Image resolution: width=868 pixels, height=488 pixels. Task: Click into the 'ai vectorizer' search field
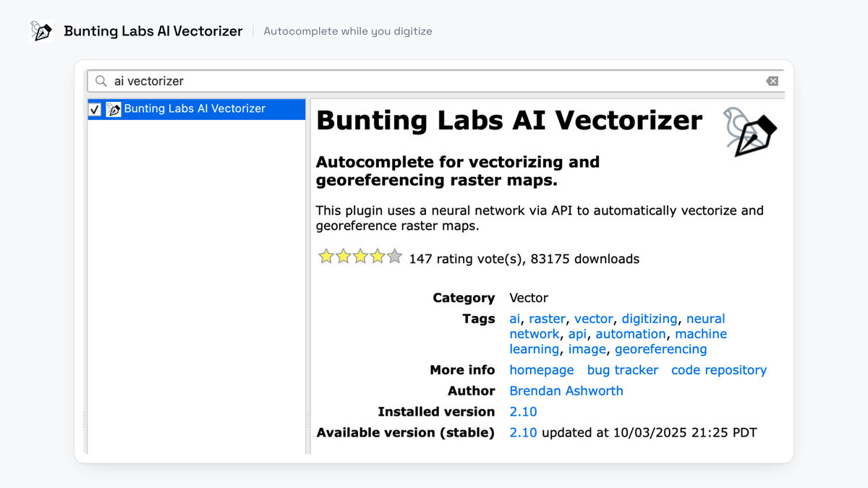435,81
